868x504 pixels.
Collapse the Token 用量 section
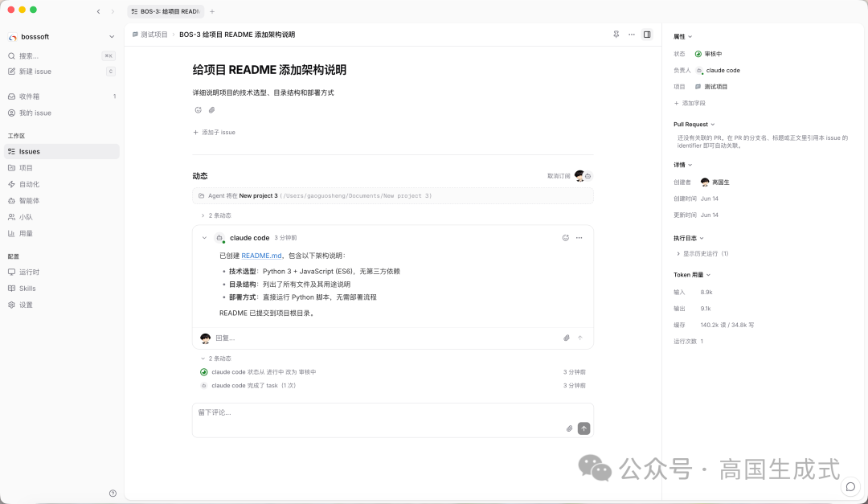(x=692, y=275)
